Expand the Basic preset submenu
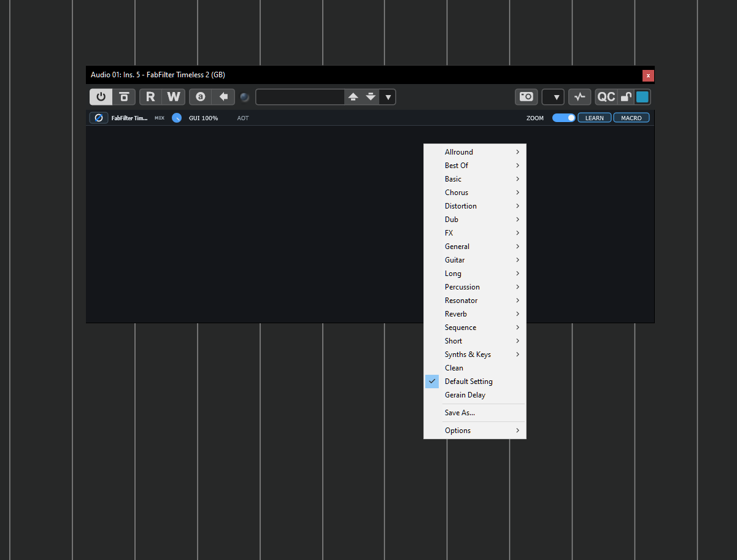 coord(475,179)
